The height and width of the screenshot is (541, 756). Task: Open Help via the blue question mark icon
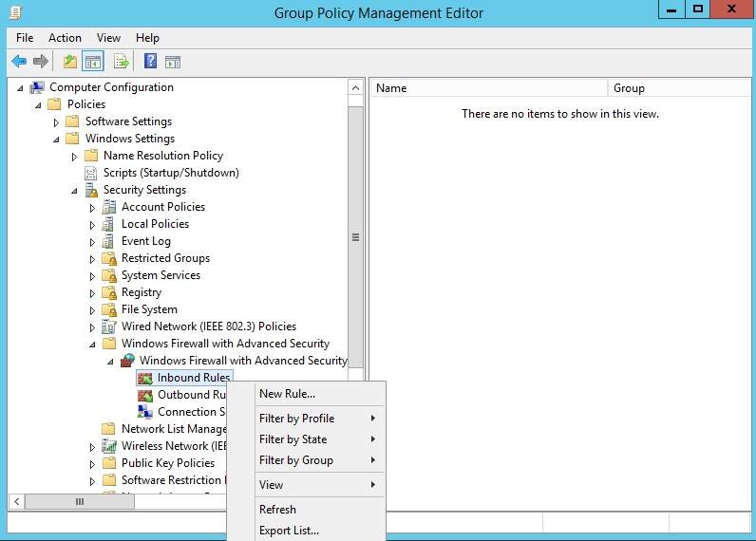(x=150, y=62)
